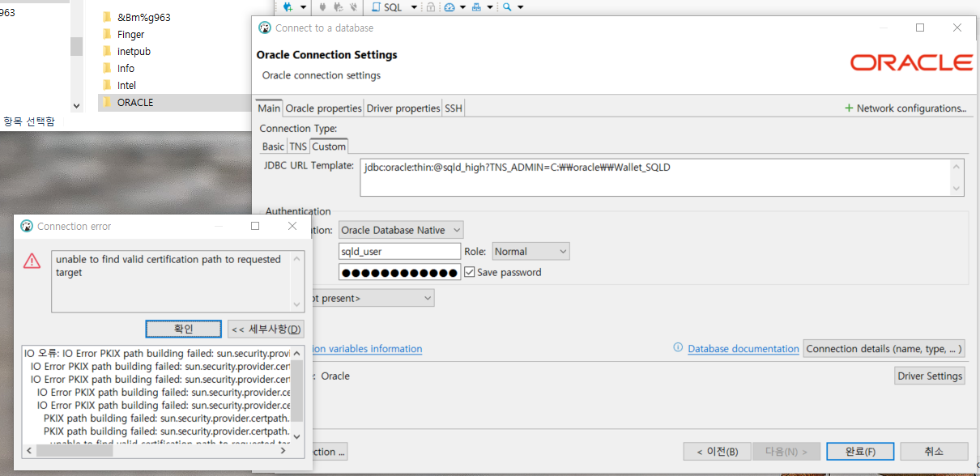Expand the Search magnifier dropdown arrow
Screen dimensions: 980x476
(x=520, y=7)
